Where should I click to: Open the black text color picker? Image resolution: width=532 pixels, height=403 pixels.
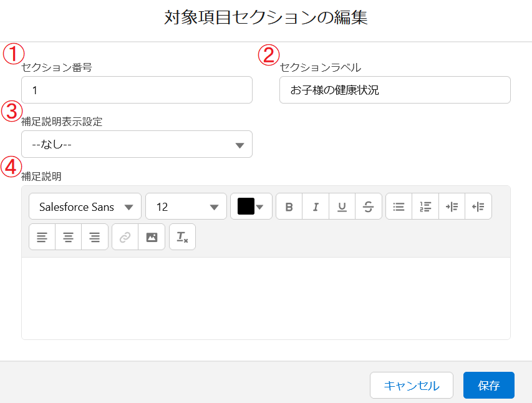(251, 206)
